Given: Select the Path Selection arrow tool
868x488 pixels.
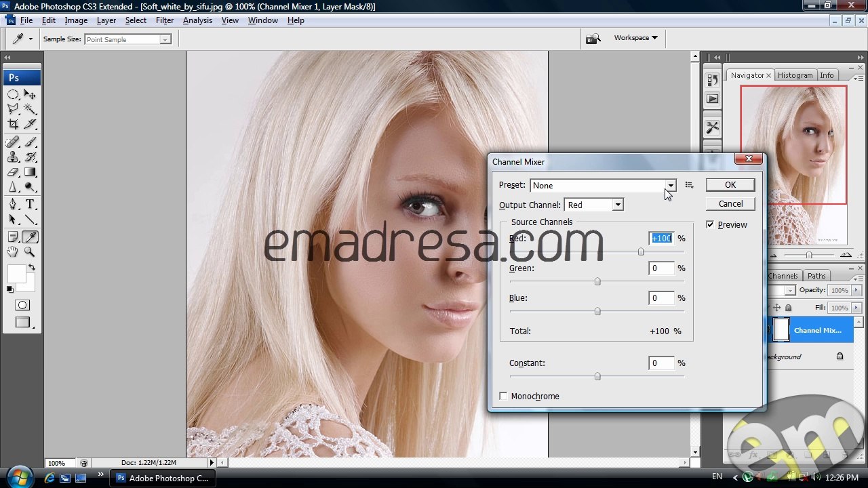Looking at the screenshot, I should click(x=13, y=220).
